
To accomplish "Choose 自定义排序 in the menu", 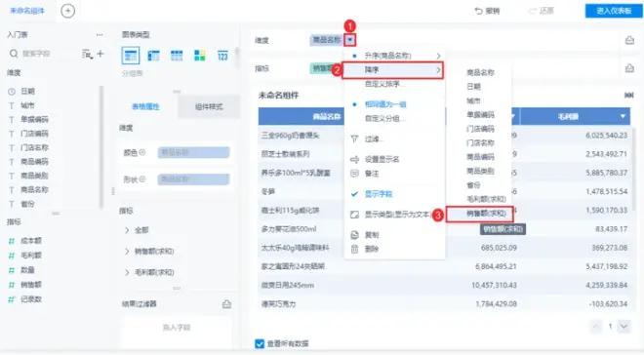I will (384, 84).
